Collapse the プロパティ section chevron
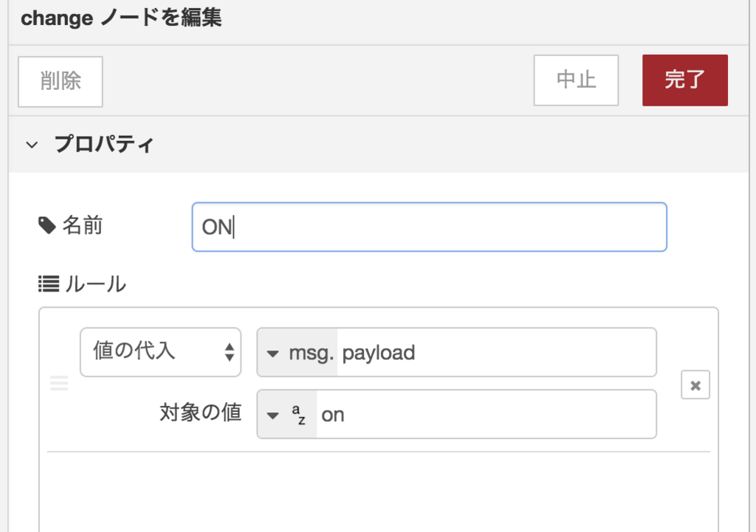Screen dimensions: 756x532 (32, 145)
